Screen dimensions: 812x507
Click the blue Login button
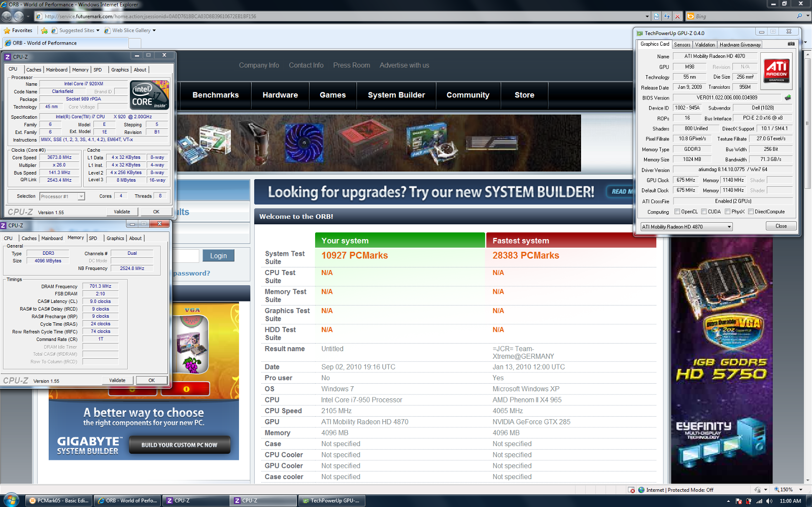click(219, 256)
